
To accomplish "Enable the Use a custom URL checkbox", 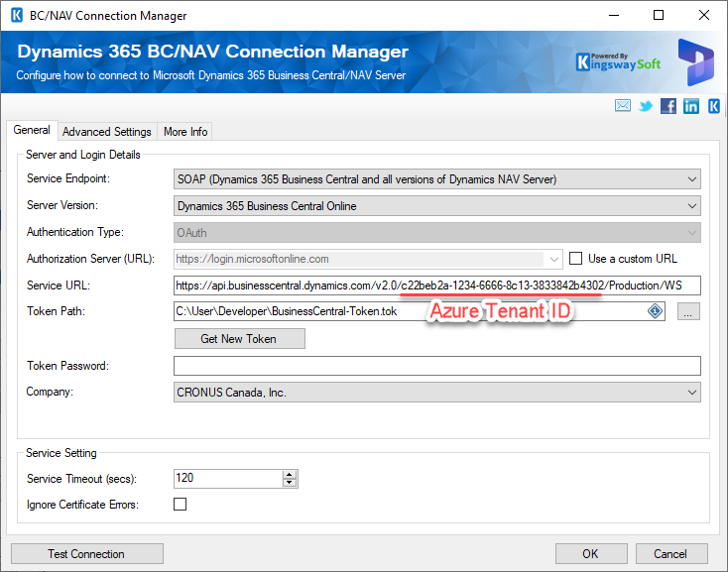I will (x=575, y=258).
